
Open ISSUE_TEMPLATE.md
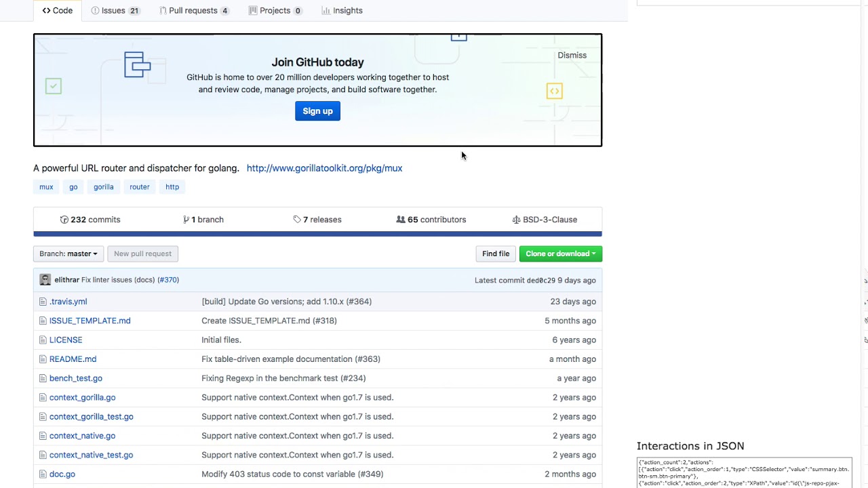pos(90,321)
